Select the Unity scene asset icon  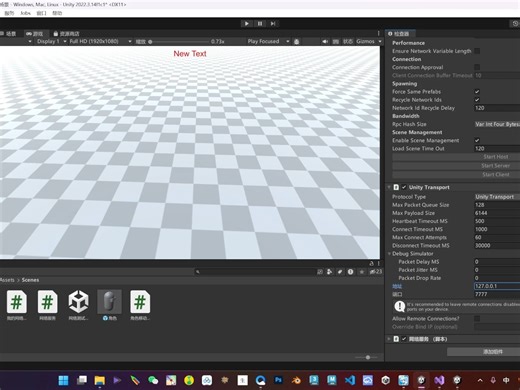tap(78, 302)
